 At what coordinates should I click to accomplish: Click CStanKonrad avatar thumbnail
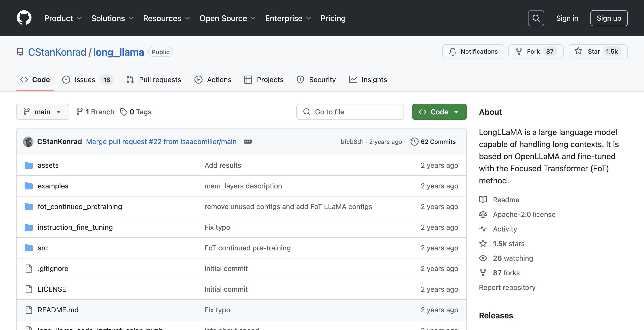(x=28, y=142)
